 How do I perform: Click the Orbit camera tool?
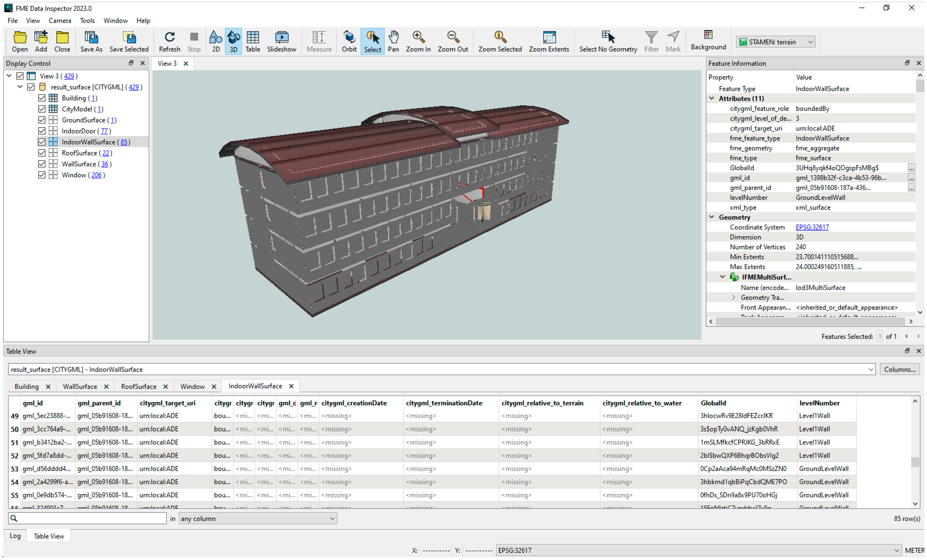[x=349, y=41]
